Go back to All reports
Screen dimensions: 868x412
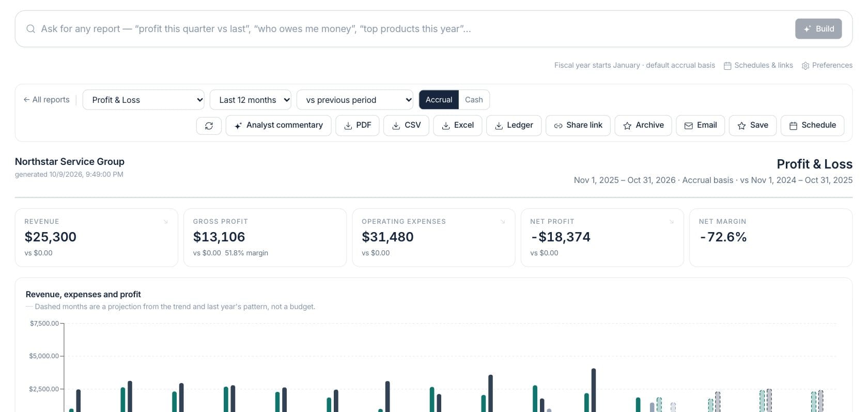click(x=47, y=100)
